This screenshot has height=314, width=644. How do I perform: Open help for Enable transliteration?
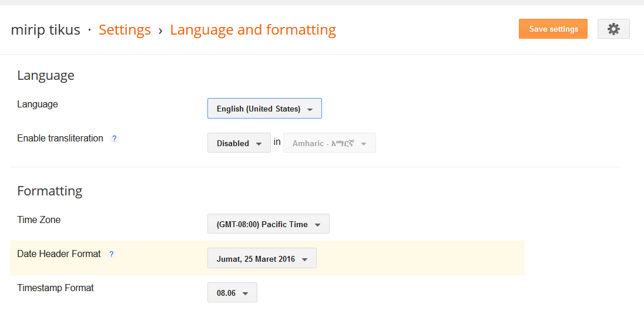pos(115,139)
